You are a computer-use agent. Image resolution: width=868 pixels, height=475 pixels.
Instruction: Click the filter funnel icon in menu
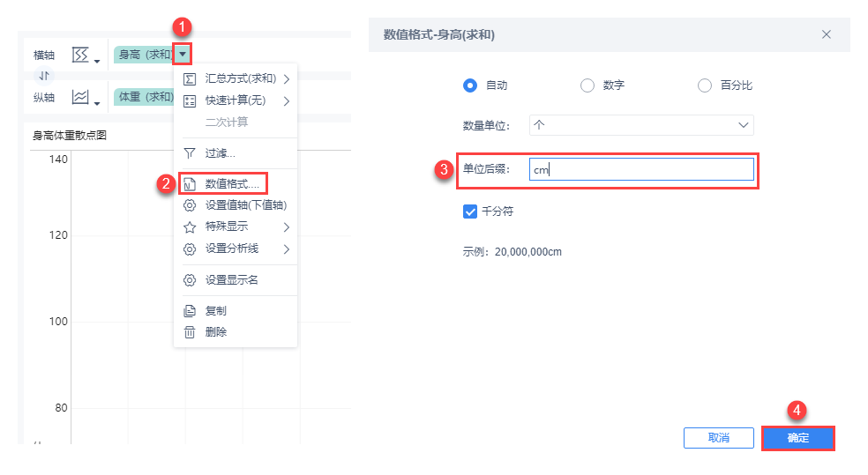[x=189, y=153]
